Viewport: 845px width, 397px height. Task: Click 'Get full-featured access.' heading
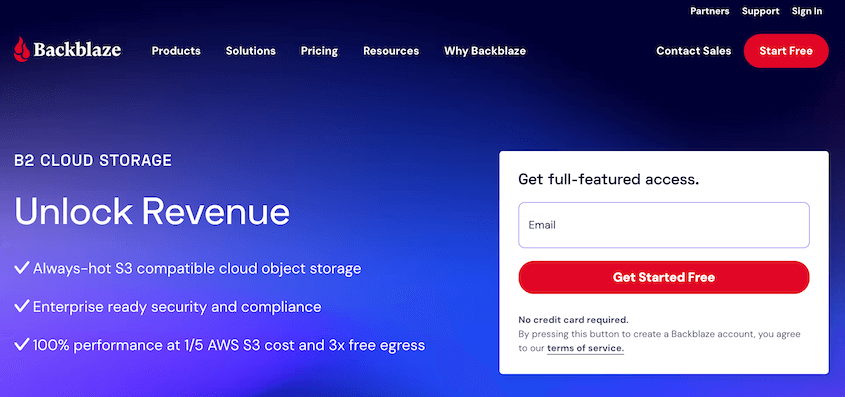(608, 179)
